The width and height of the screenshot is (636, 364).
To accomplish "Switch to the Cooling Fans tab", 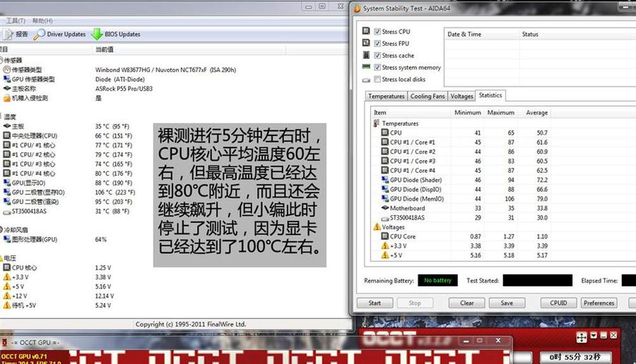I will point(427,96).
